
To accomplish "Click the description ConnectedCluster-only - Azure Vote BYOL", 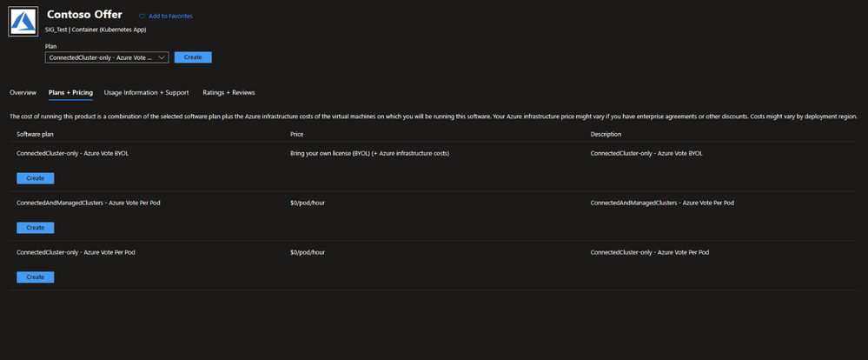I will tap(646, 153).
